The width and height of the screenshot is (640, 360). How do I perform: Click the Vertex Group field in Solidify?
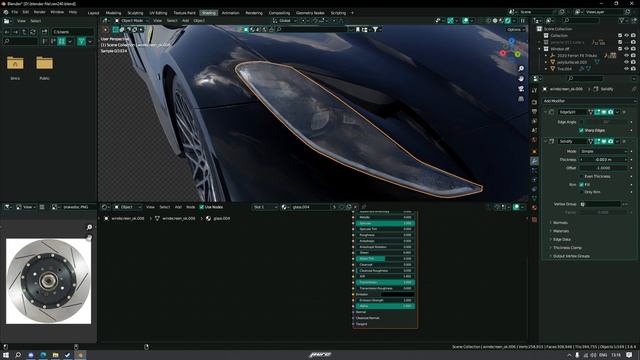[600, 204]
